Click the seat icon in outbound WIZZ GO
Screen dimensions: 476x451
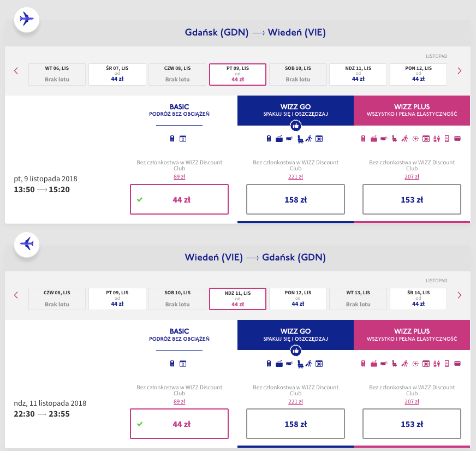point(300,139)
